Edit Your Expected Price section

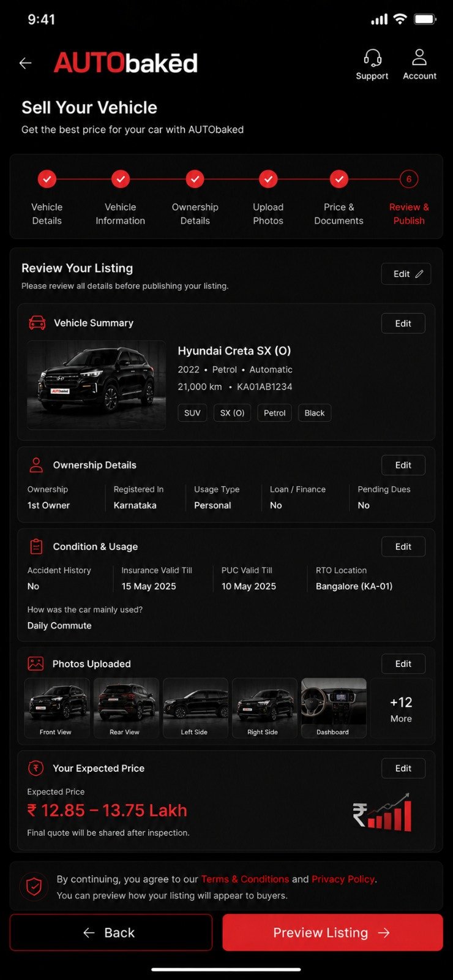click(x=403, y=768)
